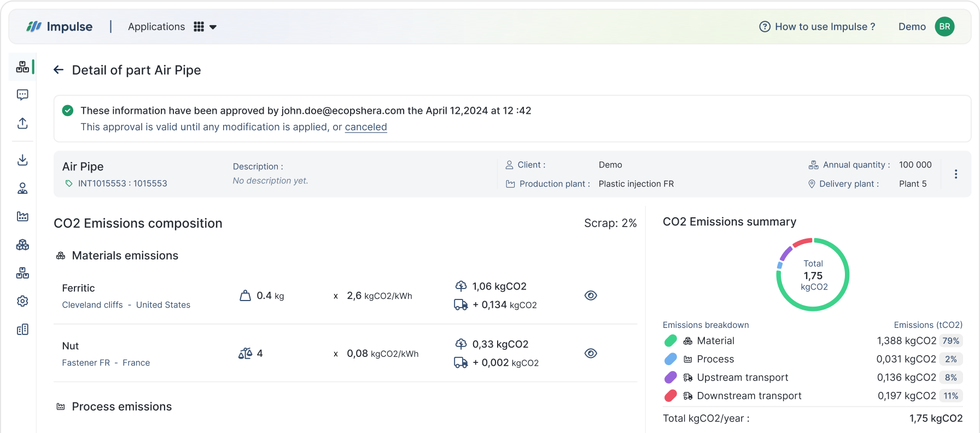This screenshot has width=980, height=433.
Task: Toggle the eye icon for Ferritic material
Action: click(591, 296)
